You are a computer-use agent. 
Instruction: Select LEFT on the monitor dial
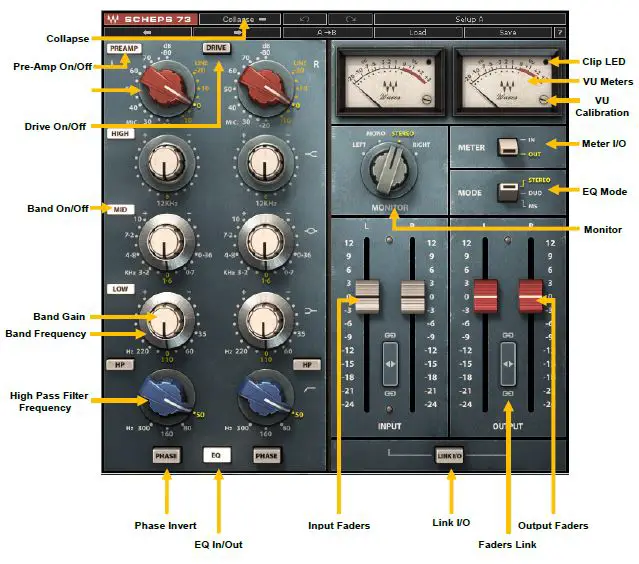coord(359,145)
